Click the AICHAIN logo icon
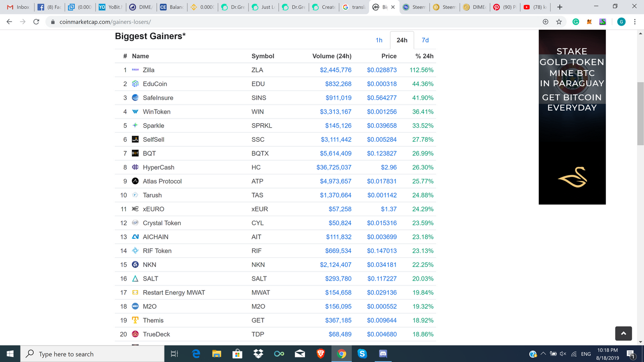Viewport: 644px width, 362px height. pyautogui.click(x=135, y=237)
